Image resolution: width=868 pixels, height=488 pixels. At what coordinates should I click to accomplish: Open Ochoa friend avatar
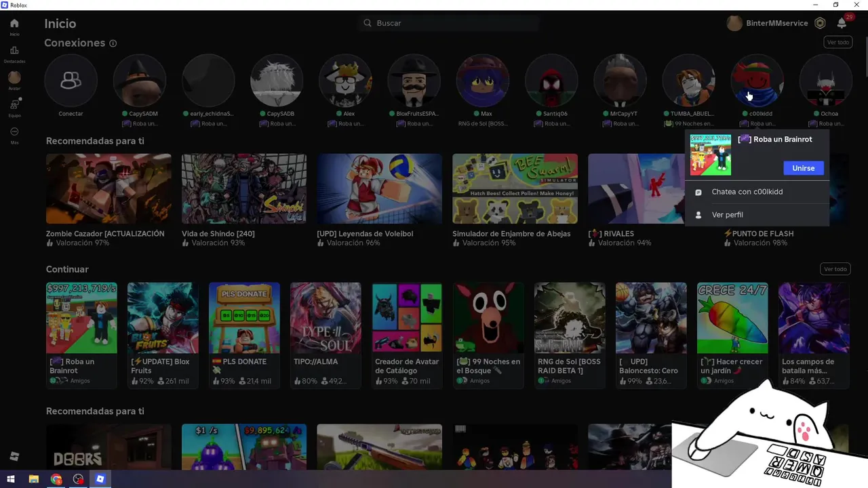coord(825,81)
